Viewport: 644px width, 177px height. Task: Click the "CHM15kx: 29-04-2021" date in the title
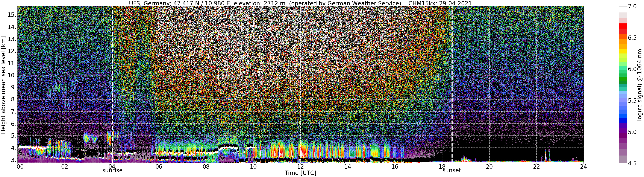[440, 3]
